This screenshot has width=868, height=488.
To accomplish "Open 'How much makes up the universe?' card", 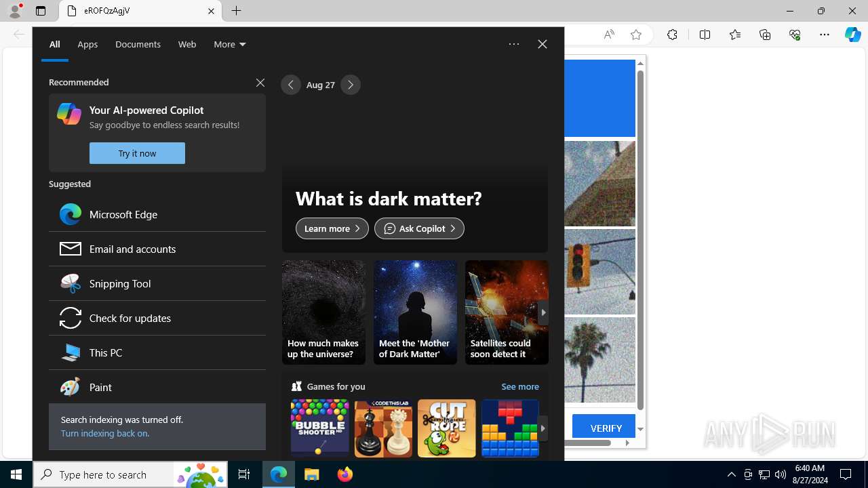I will pos(323,312).
